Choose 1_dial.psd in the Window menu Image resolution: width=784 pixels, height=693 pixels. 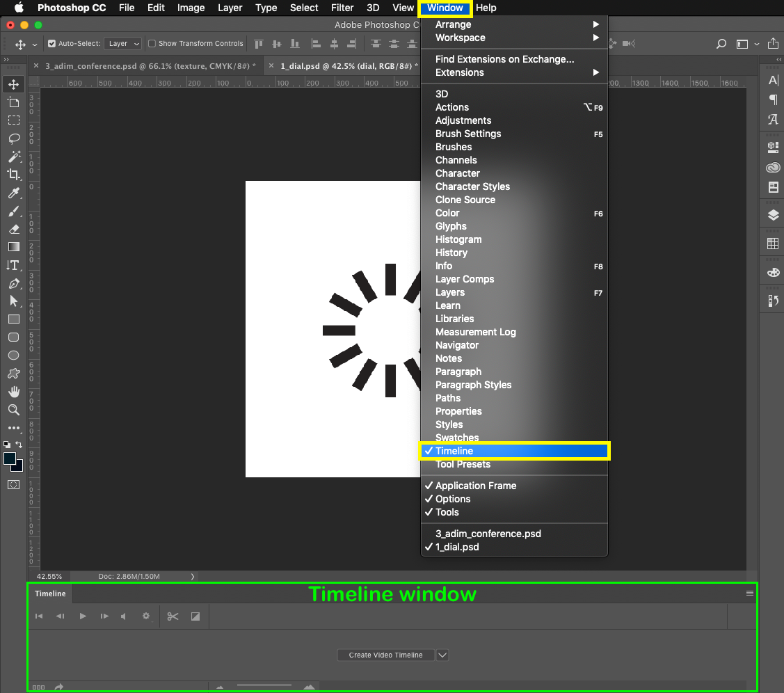pyautogui.click(x=515, y=547)
